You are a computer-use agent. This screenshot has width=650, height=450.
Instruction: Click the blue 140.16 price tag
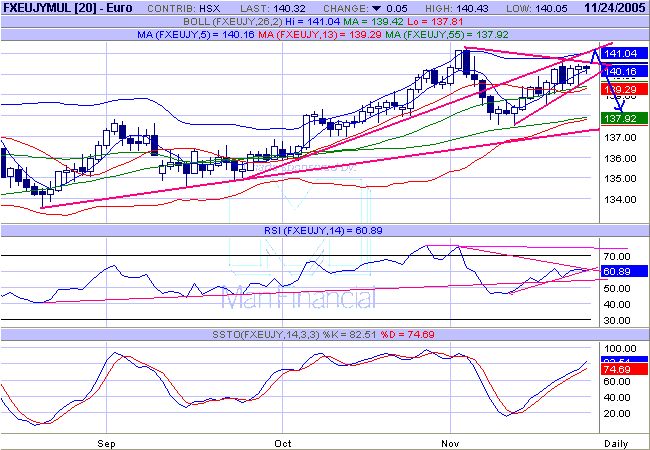coord(624,71)
